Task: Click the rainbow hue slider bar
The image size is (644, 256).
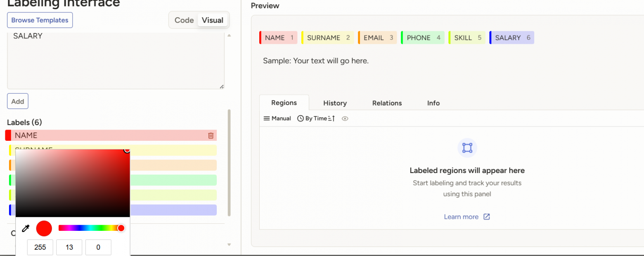Action: 89,228
